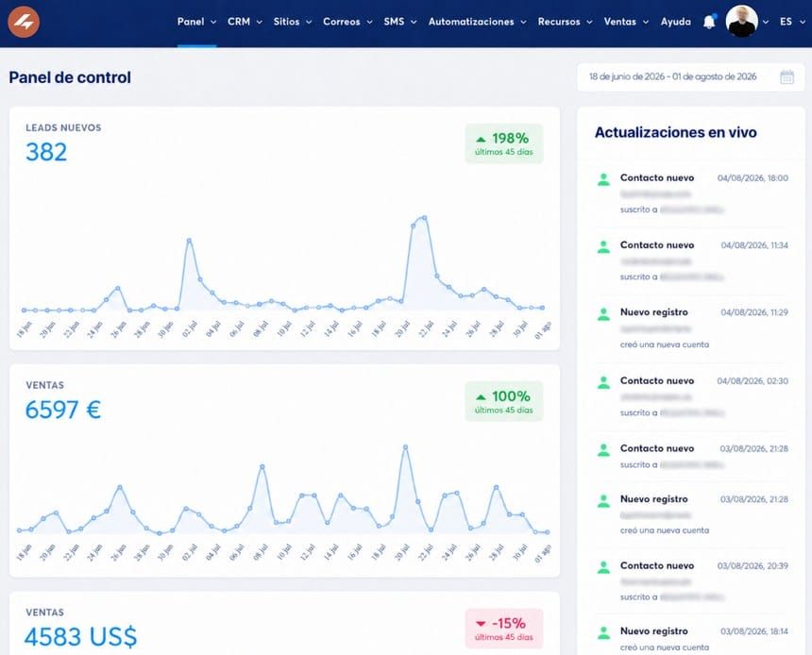Click person icon beside 03/08/2026 20:39 contact
This screenshot has height=655, width=812.
point(603,567)
